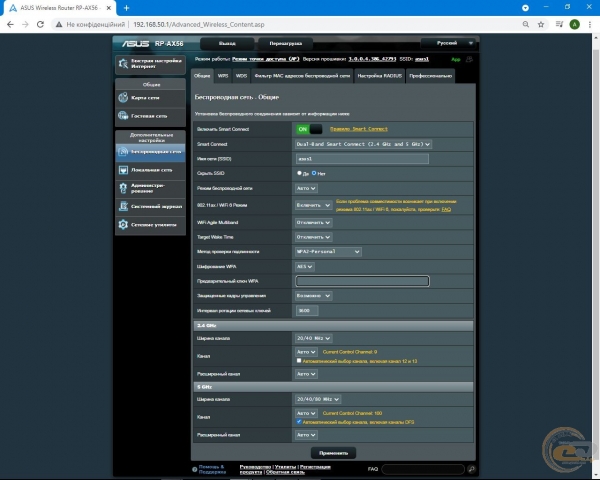The width and height of the screenshot is (600, 480).
Task: Click the browser forward arrow
Action: pyautogui.click(x=25, y=24)
